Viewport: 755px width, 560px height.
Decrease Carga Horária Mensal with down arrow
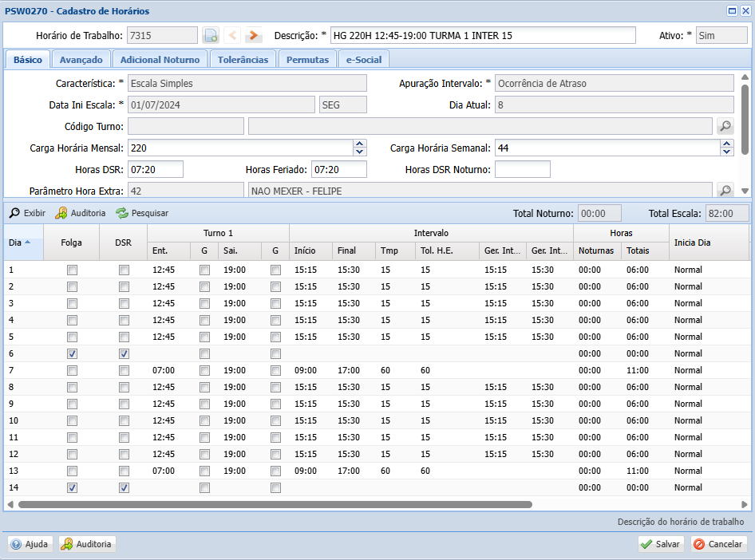(359, 152)
